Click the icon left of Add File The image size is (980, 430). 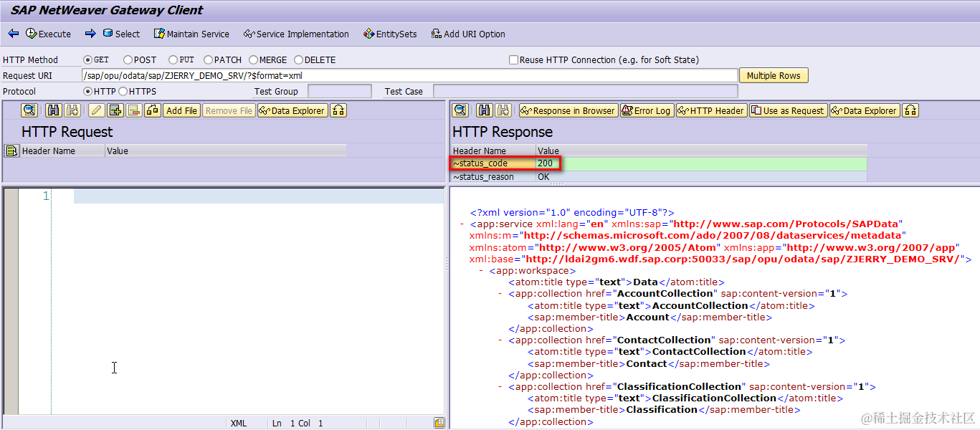click(153, 110)
